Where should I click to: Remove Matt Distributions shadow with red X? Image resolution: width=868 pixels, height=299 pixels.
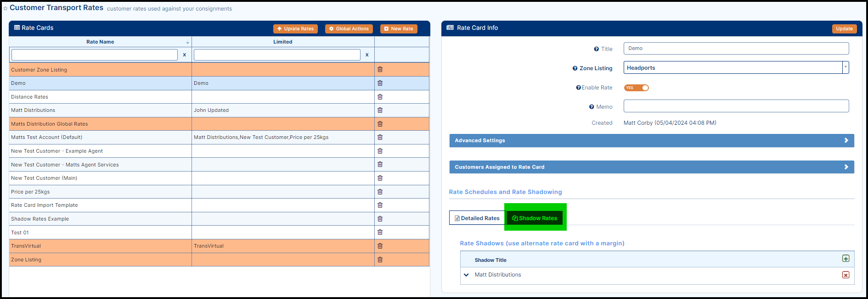tap(845, 275)
